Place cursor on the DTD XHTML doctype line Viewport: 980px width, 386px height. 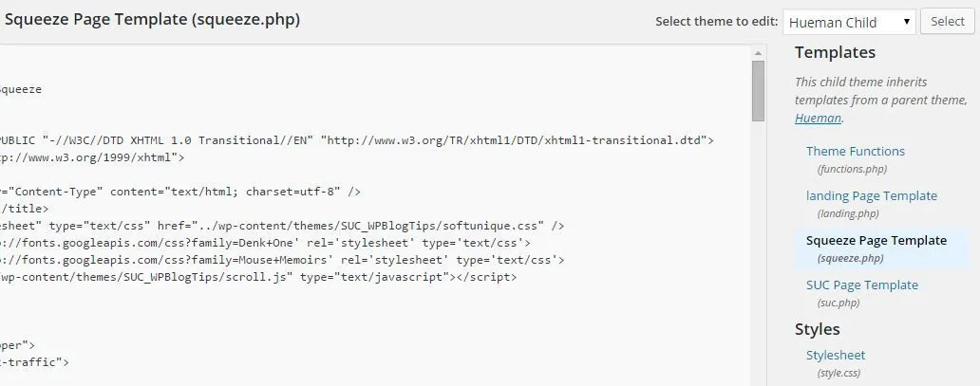[356, 140]
